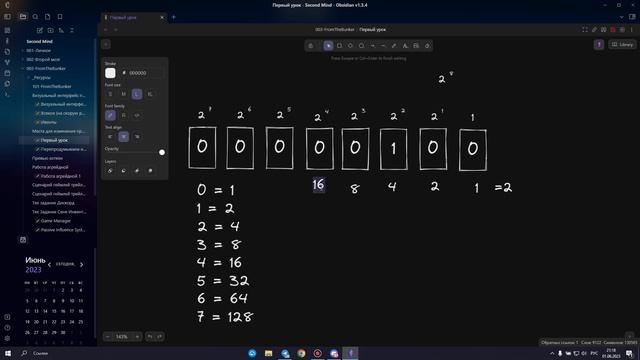
Task: Choose the hand-drawn font family
Action: point(110,116)
